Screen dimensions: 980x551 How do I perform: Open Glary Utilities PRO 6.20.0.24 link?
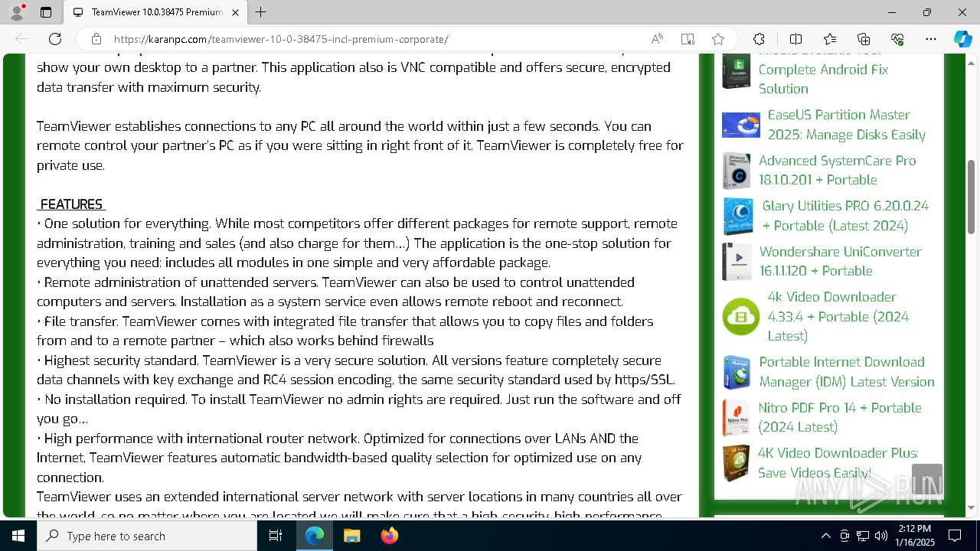click(x=845, y=216)
